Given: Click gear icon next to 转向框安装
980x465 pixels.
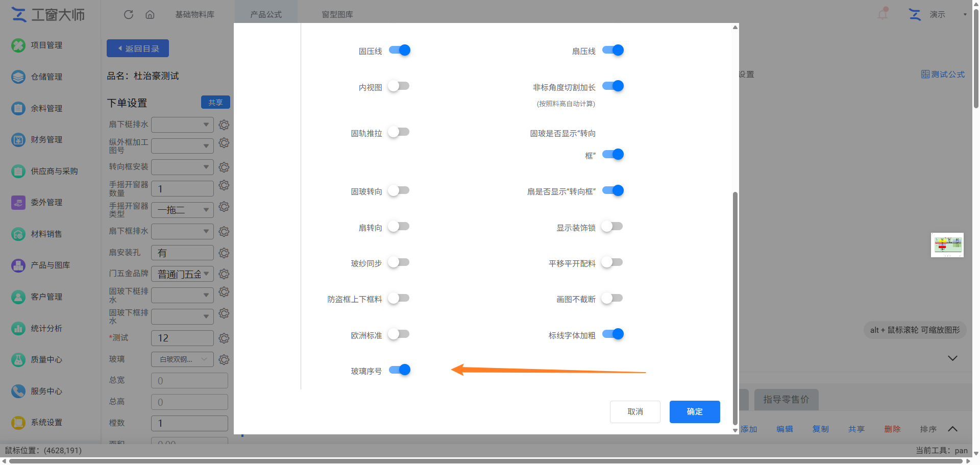Looking at the screenshot, I should 224,167.
